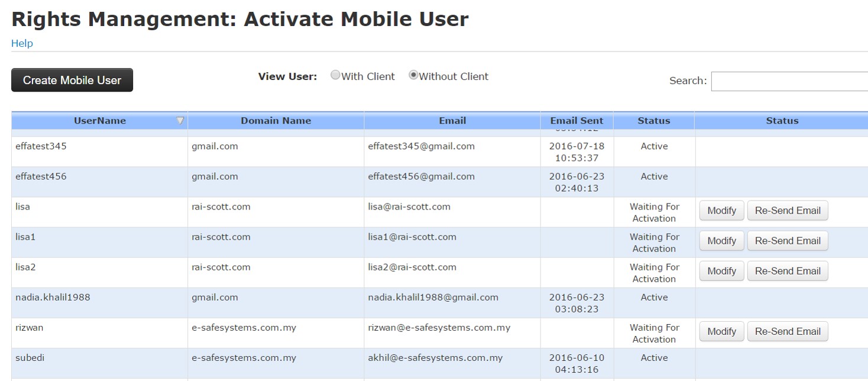The image size is (868, 381).
Task: Click the Create Mobile User button
Action: pos(72,80)
